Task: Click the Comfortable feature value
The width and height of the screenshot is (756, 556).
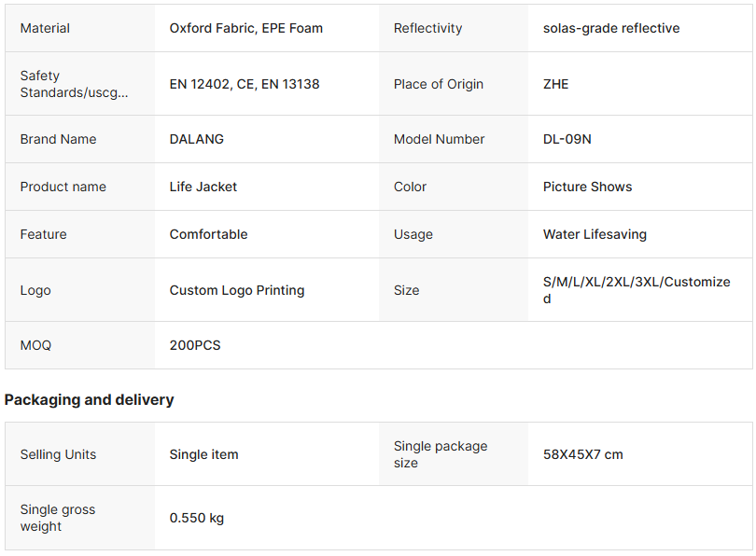Action: point(208,234)
